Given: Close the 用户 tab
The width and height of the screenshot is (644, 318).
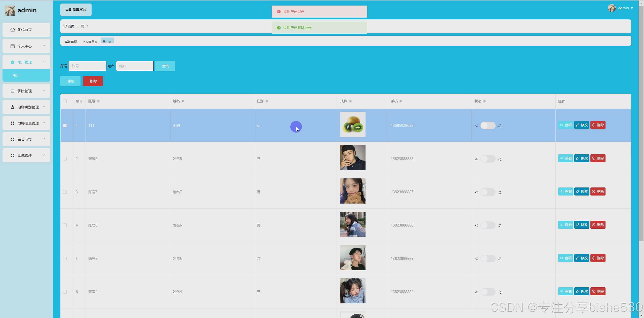Looking at the screenshot, I should (110, 42).
